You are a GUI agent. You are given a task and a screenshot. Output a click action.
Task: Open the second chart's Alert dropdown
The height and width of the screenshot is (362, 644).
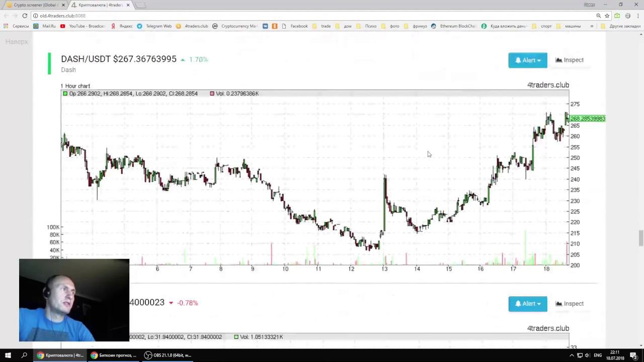coord(528,304)
